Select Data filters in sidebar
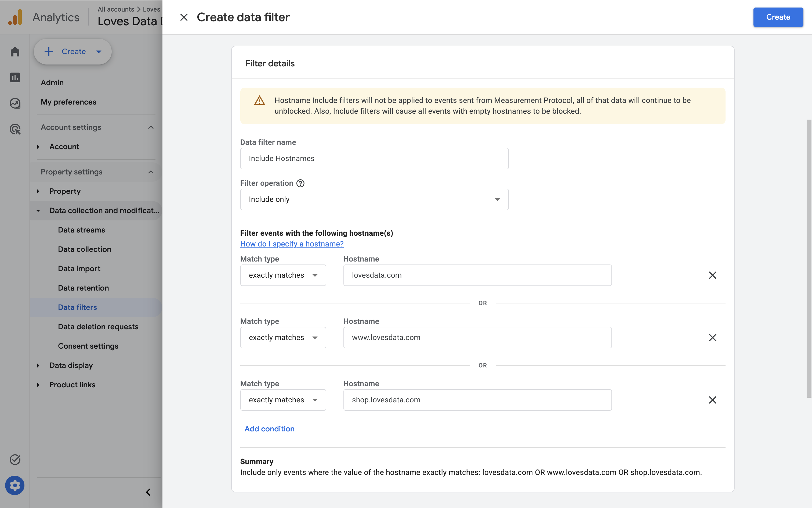The image size is (812, 508). pyautogui.click(x=78, y=307)
